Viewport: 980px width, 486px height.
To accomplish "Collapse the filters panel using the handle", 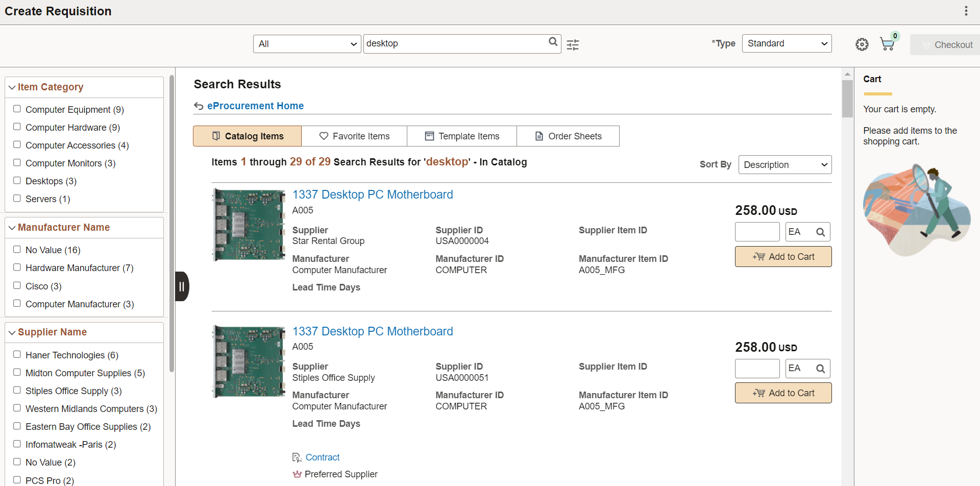I will (182, 286).
